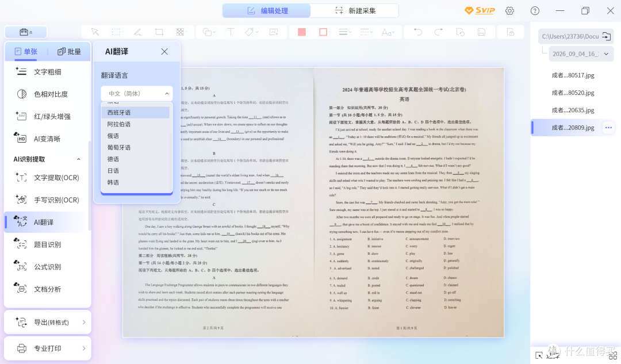This screenshot has width=621, height=364.
Task: Click the open folder path icon
Action: click(x=607, y=36)
